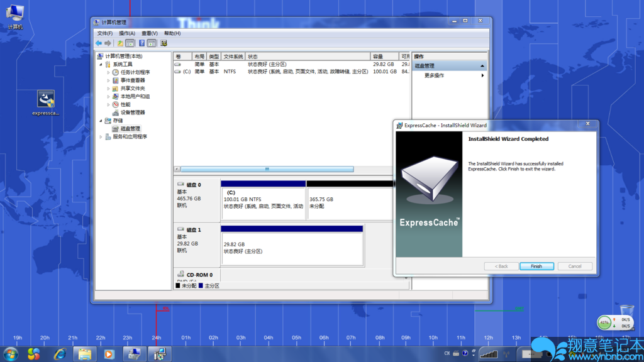Select the (C:) NTFS row in volume list
644x362 pixels.
(292, 72)
